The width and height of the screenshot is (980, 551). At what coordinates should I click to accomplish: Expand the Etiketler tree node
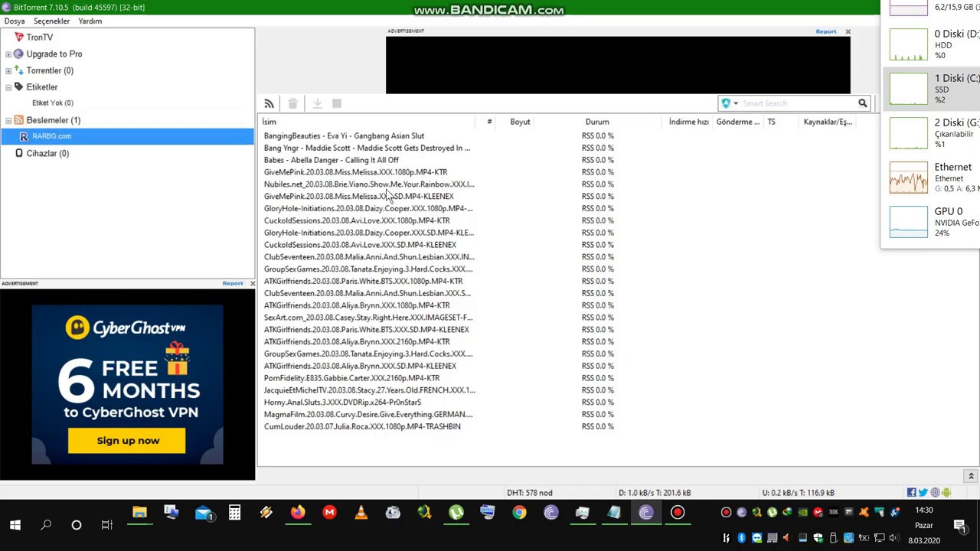pos(8,87)
